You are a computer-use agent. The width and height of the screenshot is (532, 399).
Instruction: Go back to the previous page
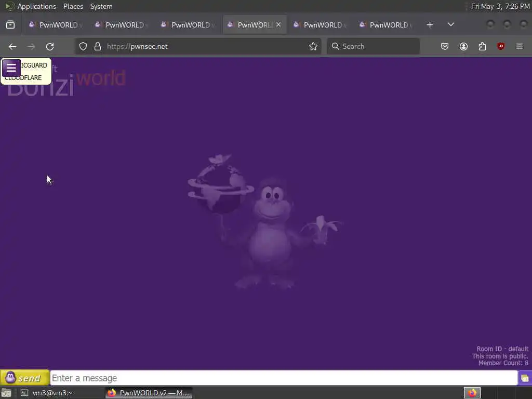pos(12,46)
